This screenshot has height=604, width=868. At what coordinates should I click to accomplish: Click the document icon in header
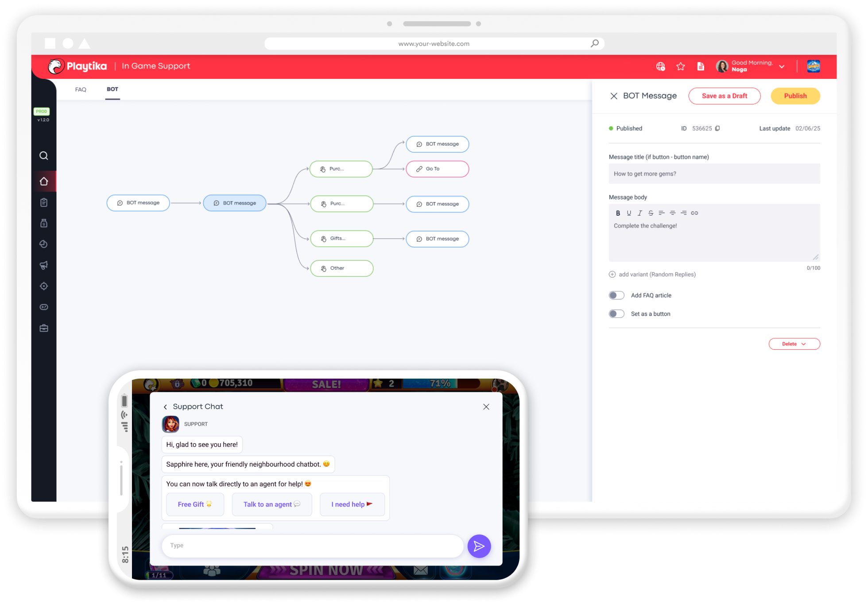[701, 66]
